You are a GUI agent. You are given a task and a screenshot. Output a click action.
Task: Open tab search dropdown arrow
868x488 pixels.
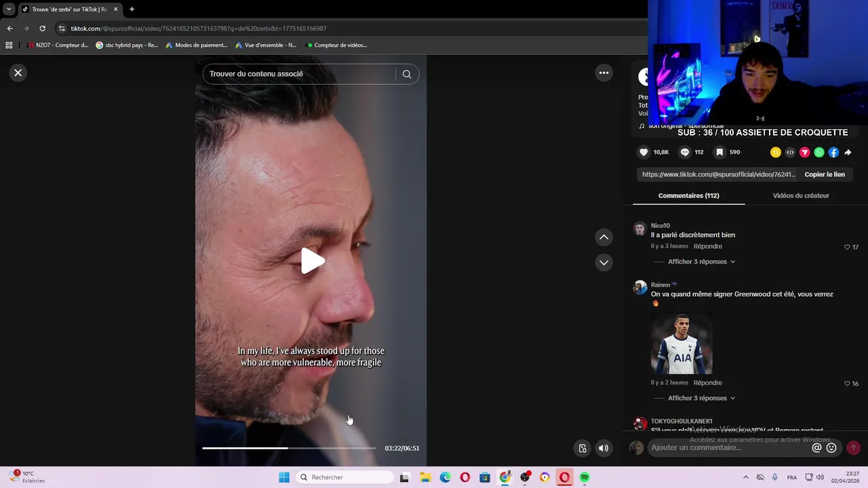[x=9, y=9]
